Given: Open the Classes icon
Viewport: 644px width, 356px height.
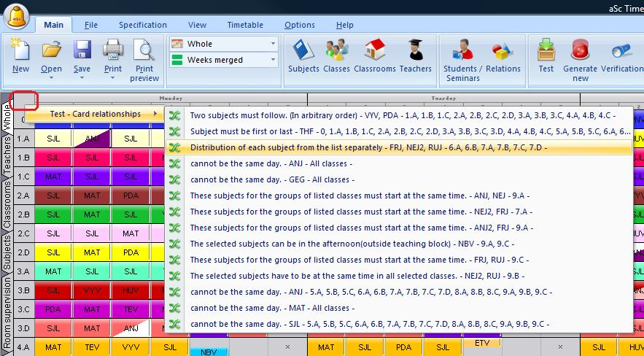Looking at the screenshot, I should click(x=336, y=51).
